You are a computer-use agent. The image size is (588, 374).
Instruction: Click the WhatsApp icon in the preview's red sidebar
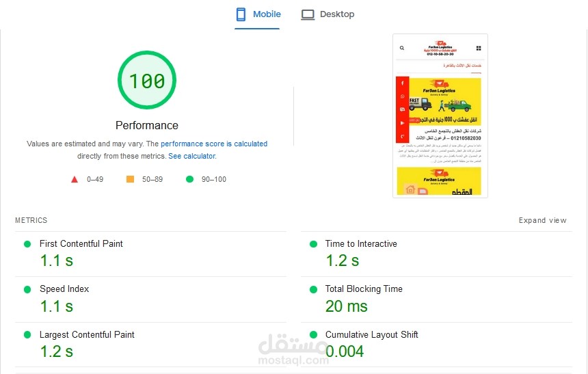click(403, 96)
